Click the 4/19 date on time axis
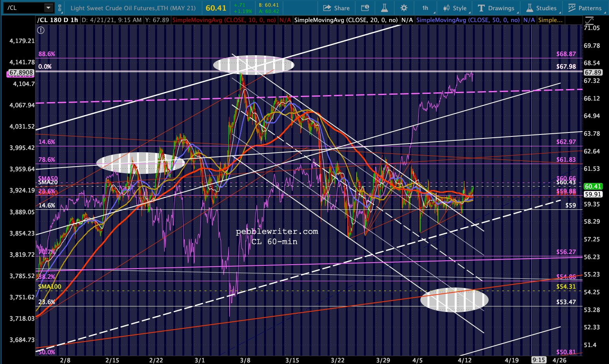This screenshot has height=364, width=609. click(x=512, y=360)
